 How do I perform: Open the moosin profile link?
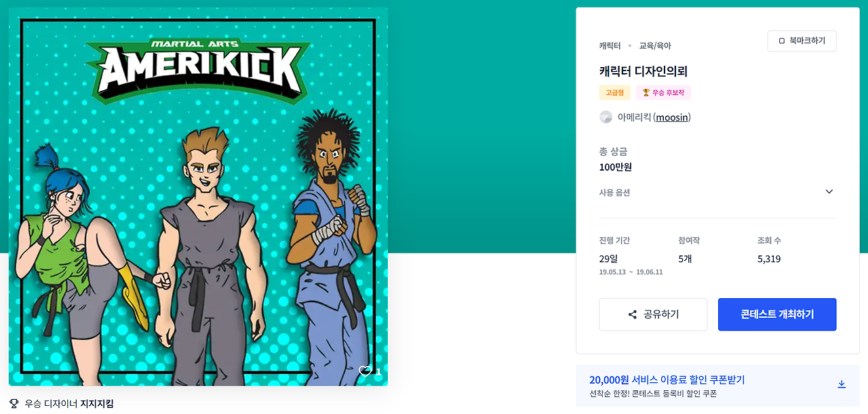(672, 117)
